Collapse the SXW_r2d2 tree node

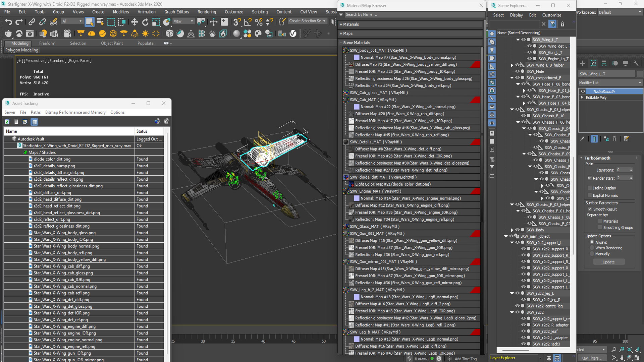pyautogui.click(x=512, y=312)
